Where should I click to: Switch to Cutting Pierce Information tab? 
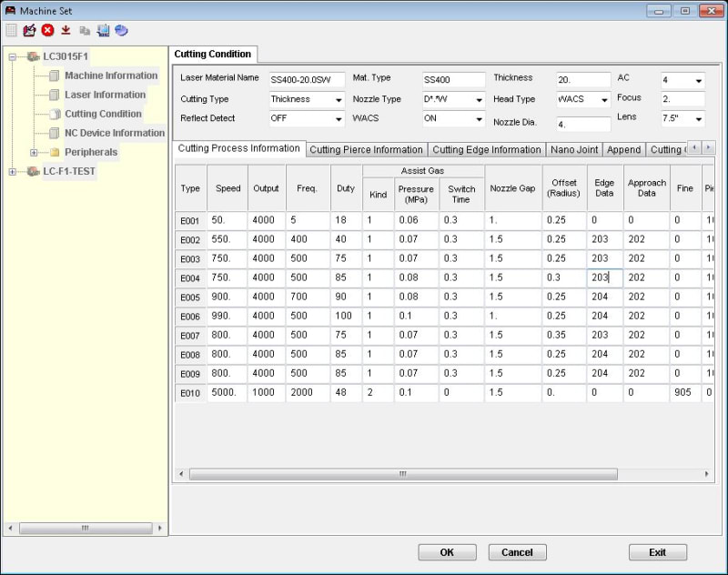[x=367, y=150]
